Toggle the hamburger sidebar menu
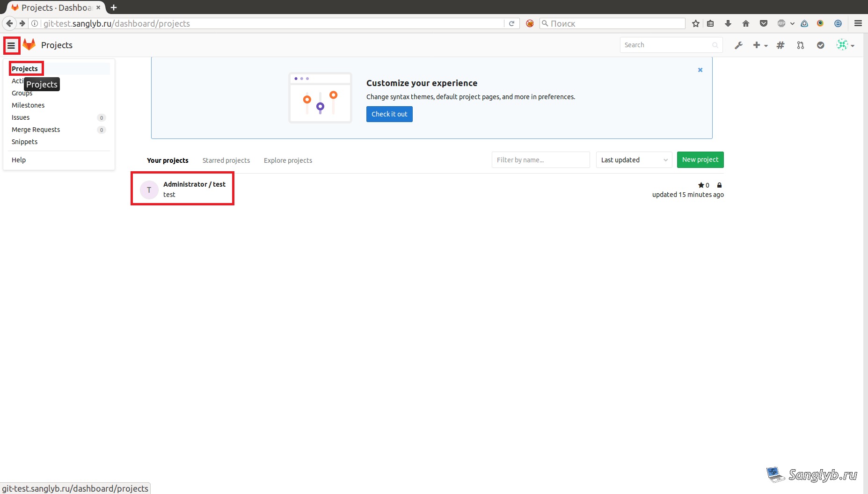The width and height of the screenshot is (868, 494). point(11,45)
